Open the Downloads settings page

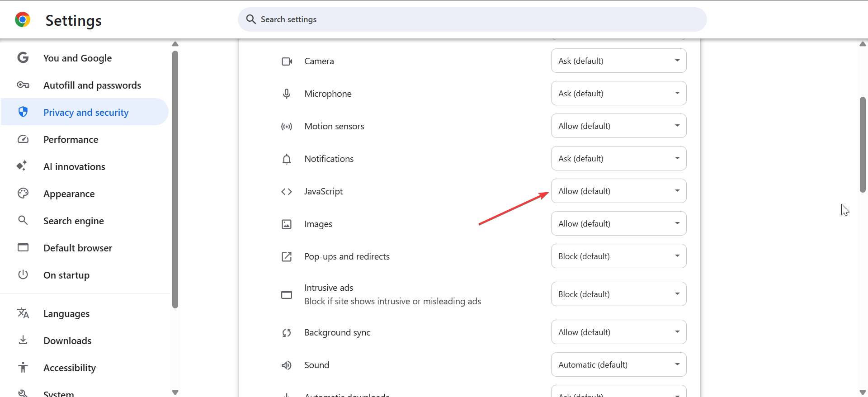click(x=67, y=341)
